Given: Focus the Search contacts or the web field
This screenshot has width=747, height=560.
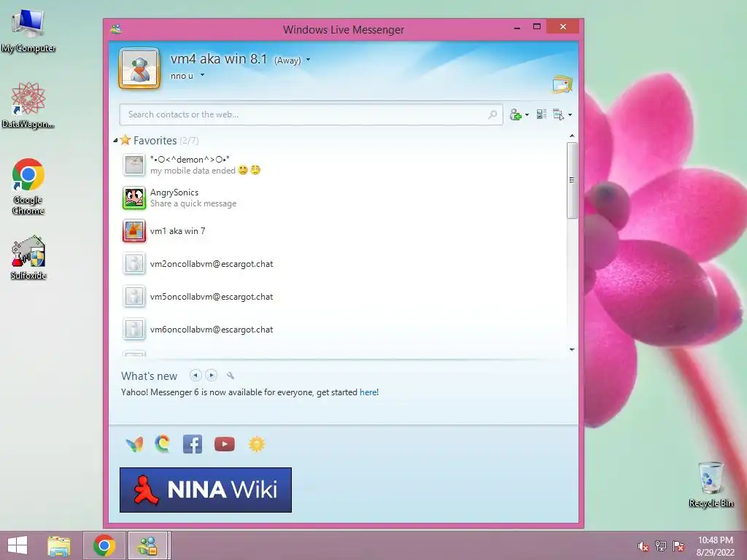Looking at the screenshot, I should point(311,114).
